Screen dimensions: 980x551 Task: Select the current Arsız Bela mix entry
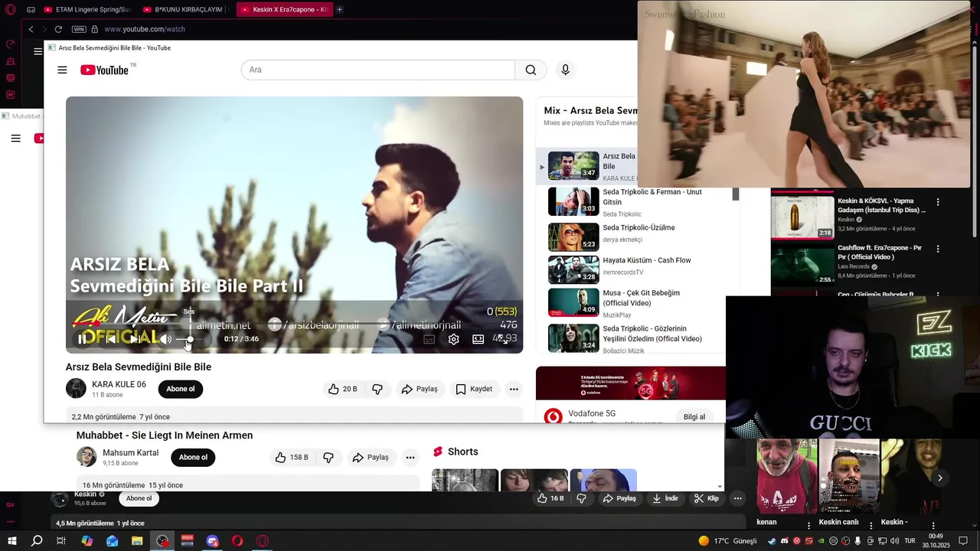(x=588, y=166)
